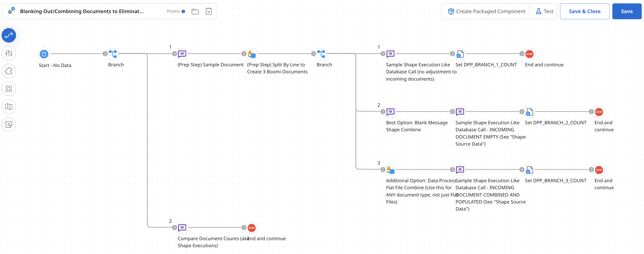Click the first Branch shape after Start
644x254 pixels.
tap(113, 54)
